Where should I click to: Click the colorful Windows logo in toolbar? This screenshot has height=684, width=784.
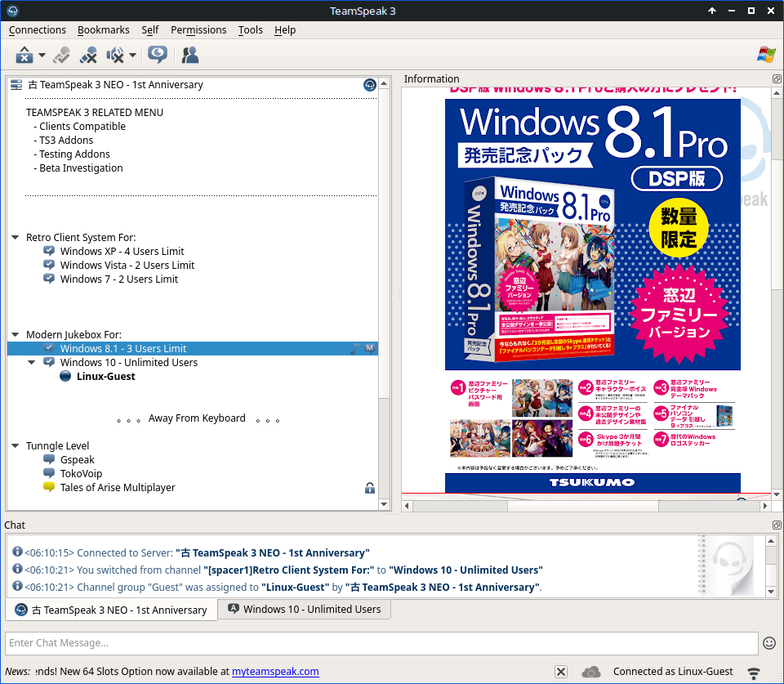(x=765, y=55)
